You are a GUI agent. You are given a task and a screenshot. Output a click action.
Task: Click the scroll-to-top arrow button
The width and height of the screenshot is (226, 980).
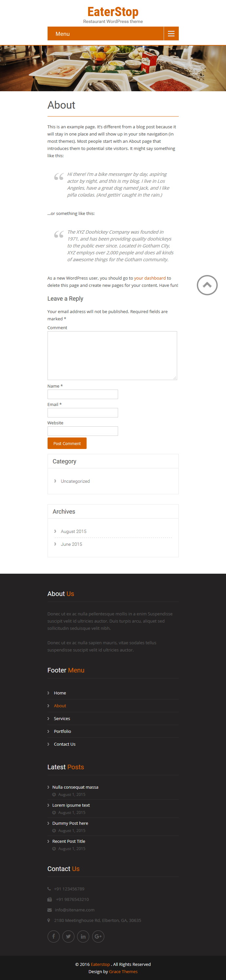[x=207, y=285]
